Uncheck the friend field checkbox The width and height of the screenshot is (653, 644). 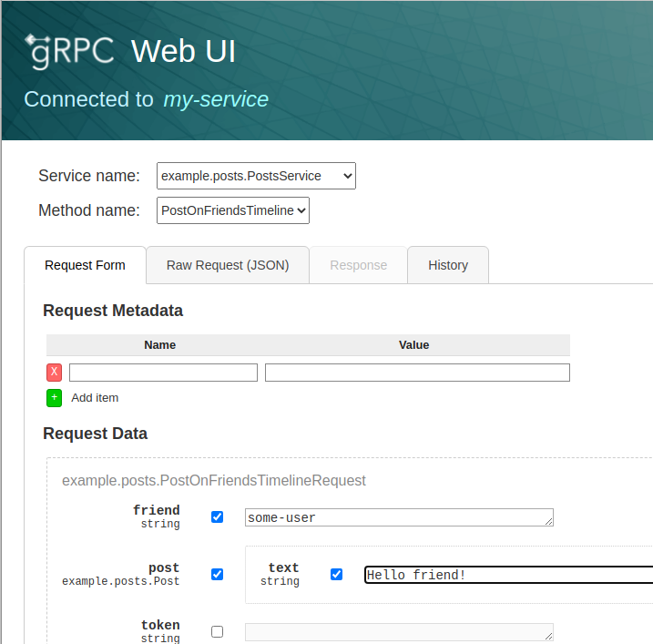217,517
